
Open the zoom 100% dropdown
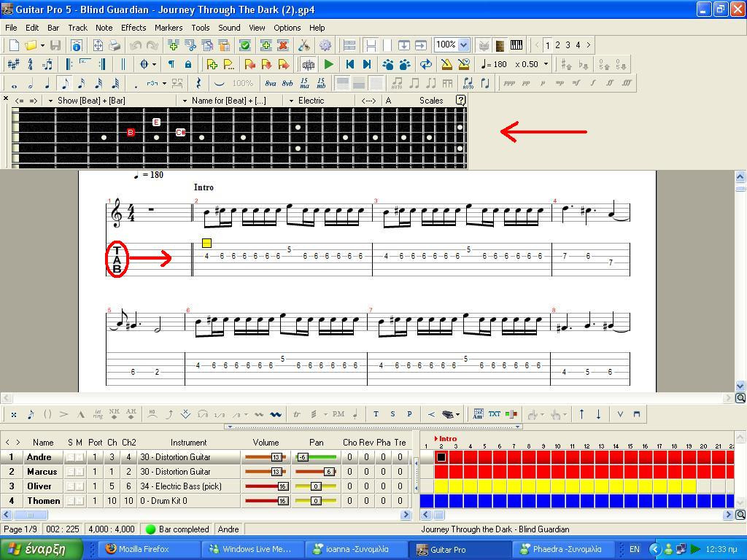tap(463, 45)
